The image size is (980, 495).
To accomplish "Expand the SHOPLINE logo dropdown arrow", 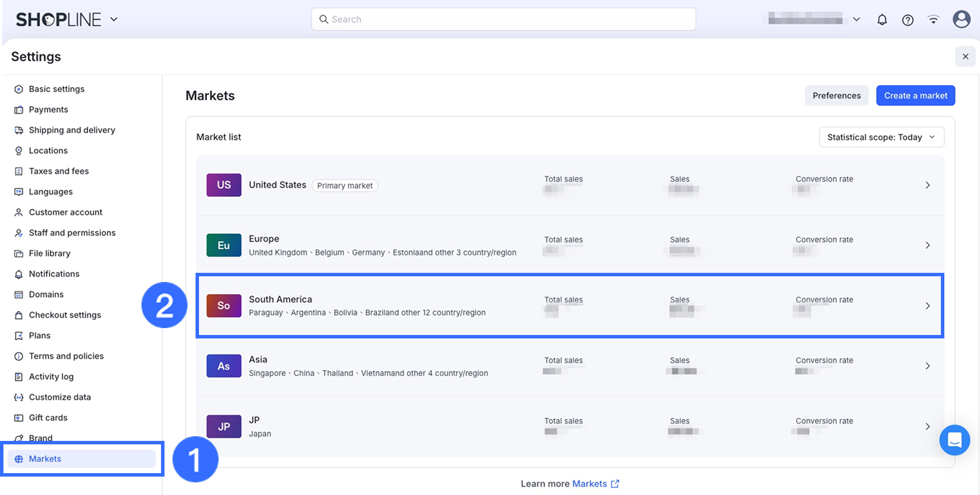I will point(114,19).
